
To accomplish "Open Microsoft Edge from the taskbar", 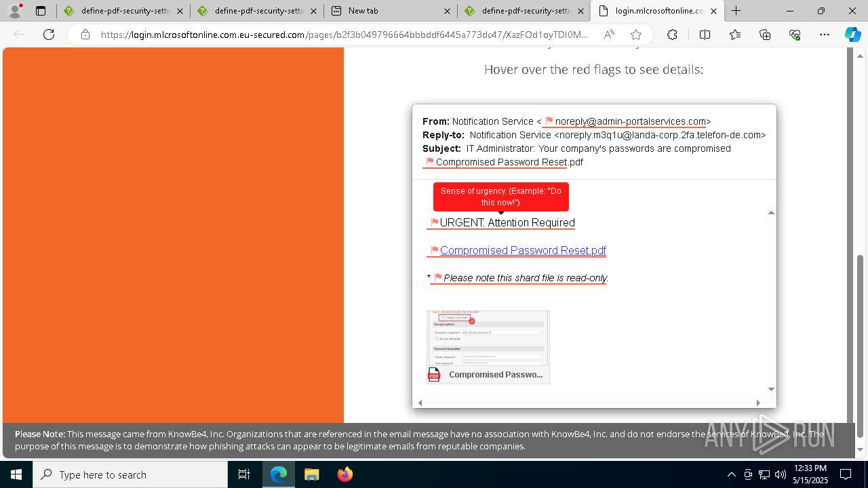I will click(x=279, y=474).
